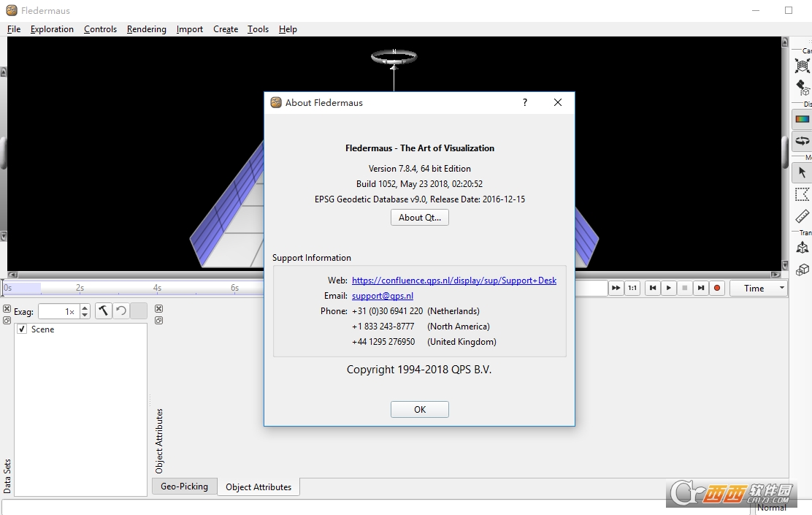
Task: Open the Import menu
Action: [x=190, y=29]
